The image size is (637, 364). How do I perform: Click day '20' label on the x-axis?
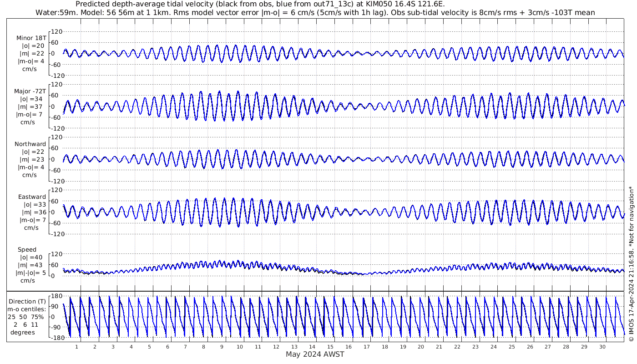[x=421, y=347]
